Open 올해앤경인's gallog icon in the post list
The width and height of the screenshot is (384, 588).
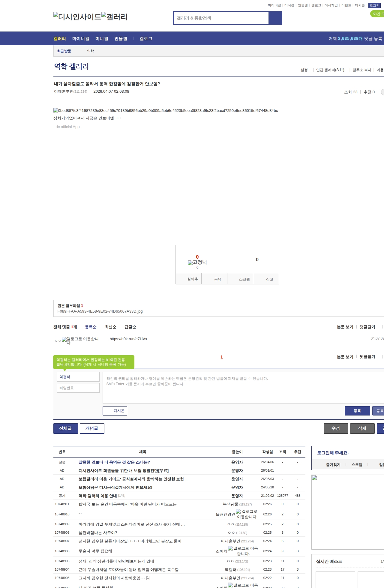tap(247, 514)
